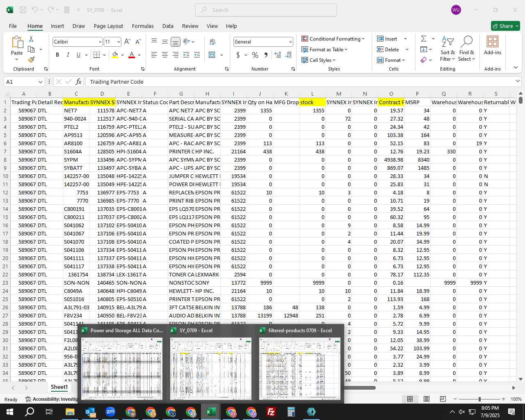Click the Fill down icon in Editing
Screen dimensions: 525x420
[x=424, y=49]
